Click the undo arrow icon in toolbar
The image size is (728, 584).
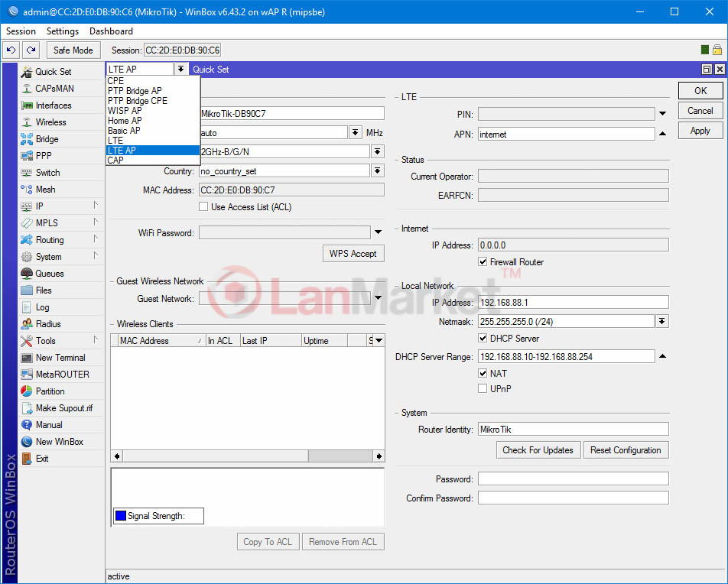tap(11, 50)
